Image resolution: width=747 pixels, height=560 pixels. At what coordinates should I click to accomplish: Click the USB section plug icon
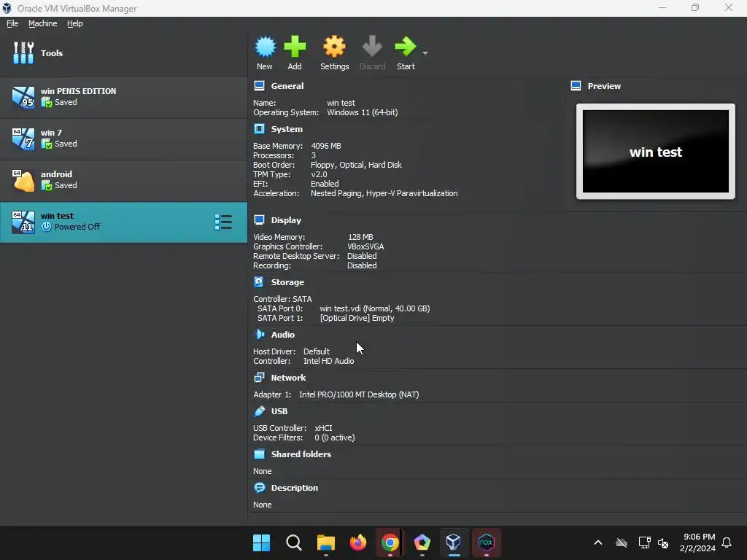coord(259,411)
